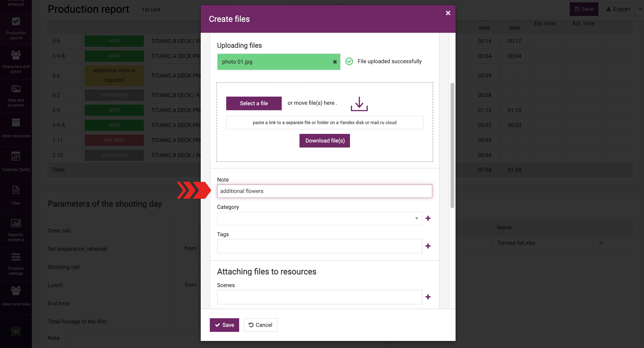Add a new category with plus icon
This screenshot has width=644, height=348.
(428, 218)
